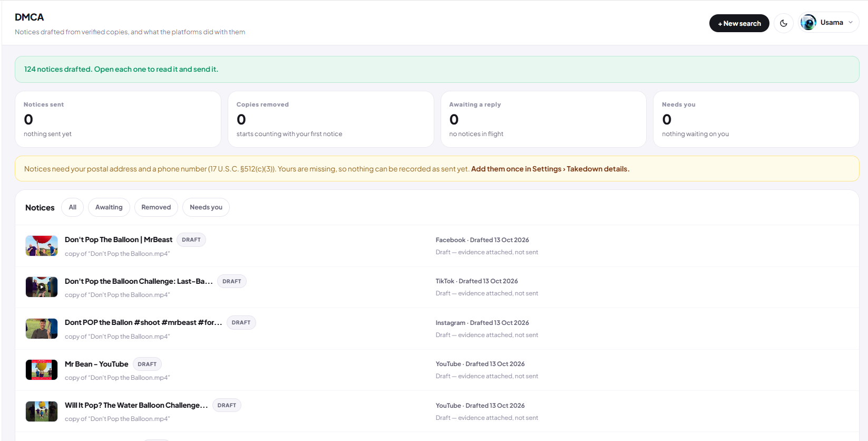Viewport: 868px width, 441px height.
Task: Open thumbnail for Last-Ba… Balloon Challenge notice
Action: click(x=42, y=287)
